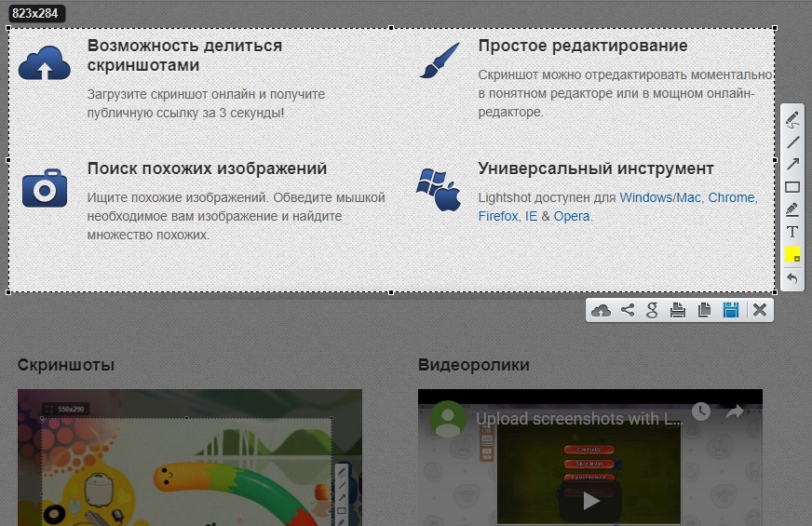Image resolution: width=812 pixels, height=526 pixels.
Task: Upload screenshot to the cloud
Action: 601,311
